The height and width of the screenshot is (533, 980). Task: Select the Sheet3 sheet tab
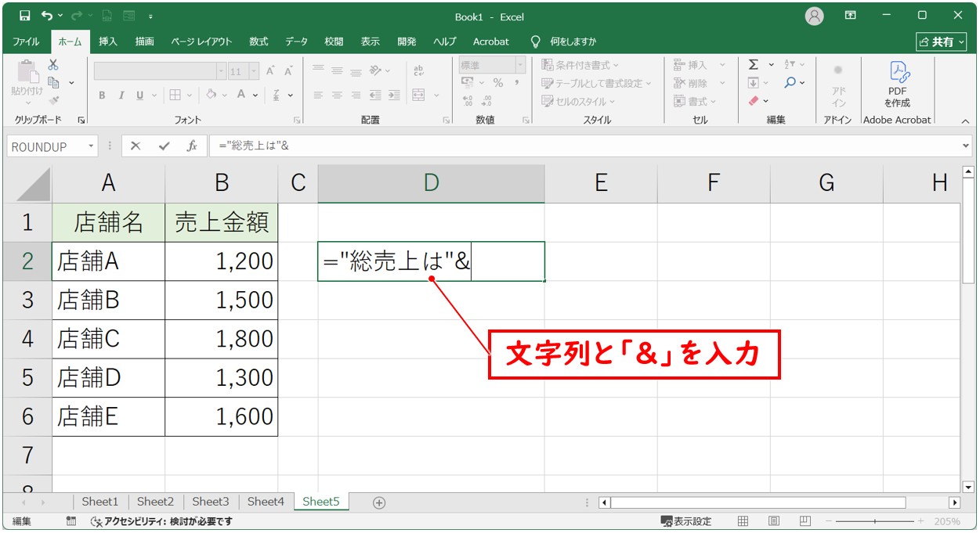pyautogui.click(x=210, y=502)
